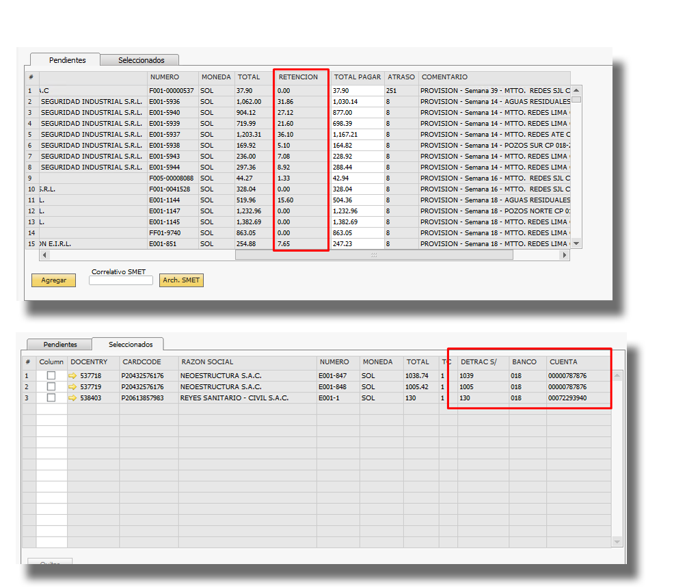The height and width of the screenshot is (588, 700).
Task: Click the DETRAC S/ column header
Action: (479, 362)
